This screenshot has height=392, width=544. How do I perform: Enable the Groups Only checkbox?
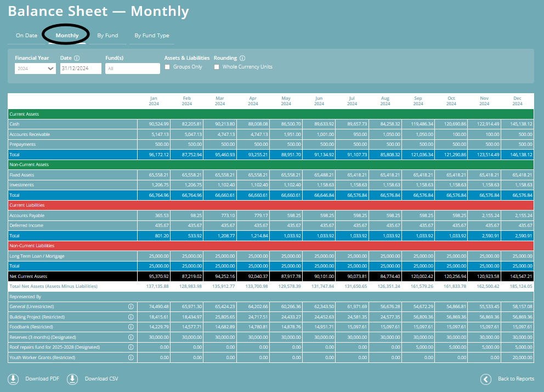click(167, 67)
